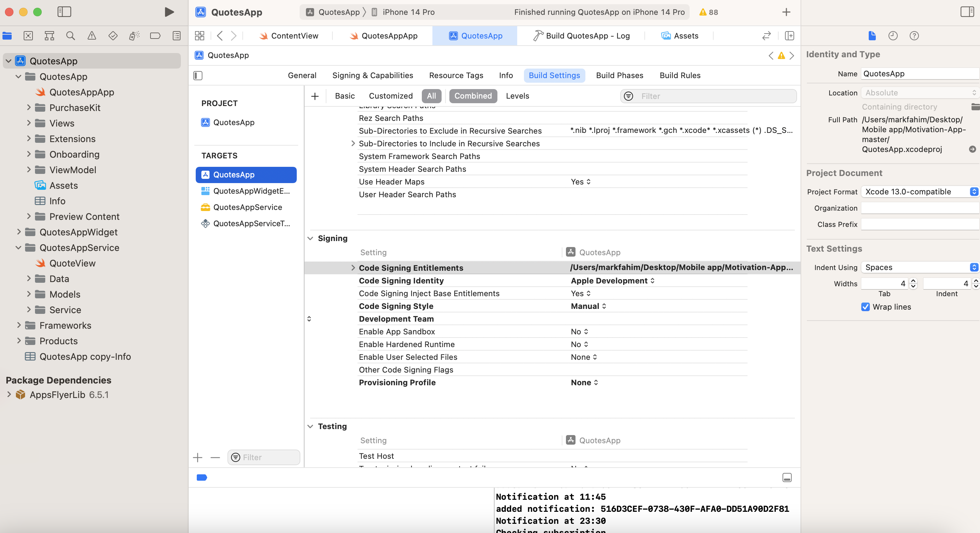This screenshot has height=533, width=980.
Task: Click the blue breakpoint tag in debug bar
Action: click(202, 478)
